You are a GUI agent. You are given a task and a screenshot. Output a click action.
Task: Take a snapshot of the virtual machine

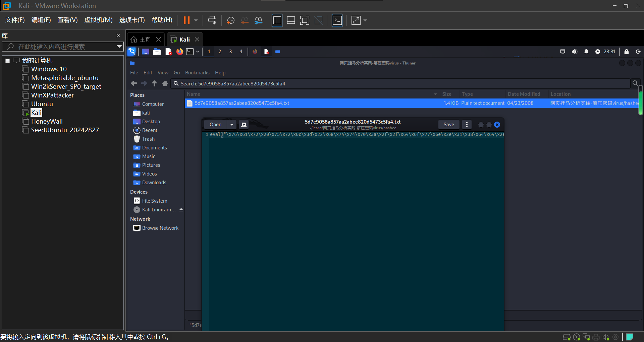[231, 20]
